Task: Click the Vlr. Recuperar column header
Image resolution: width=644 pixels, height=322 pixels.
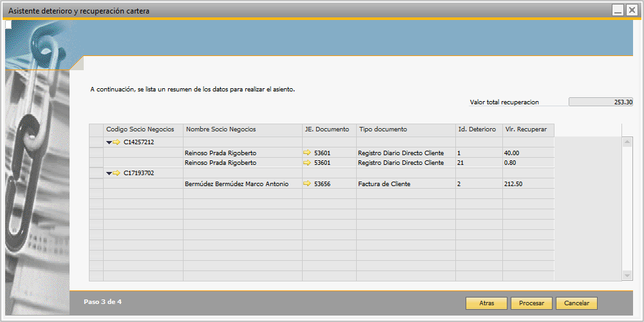Action: [x=527, y=129]
